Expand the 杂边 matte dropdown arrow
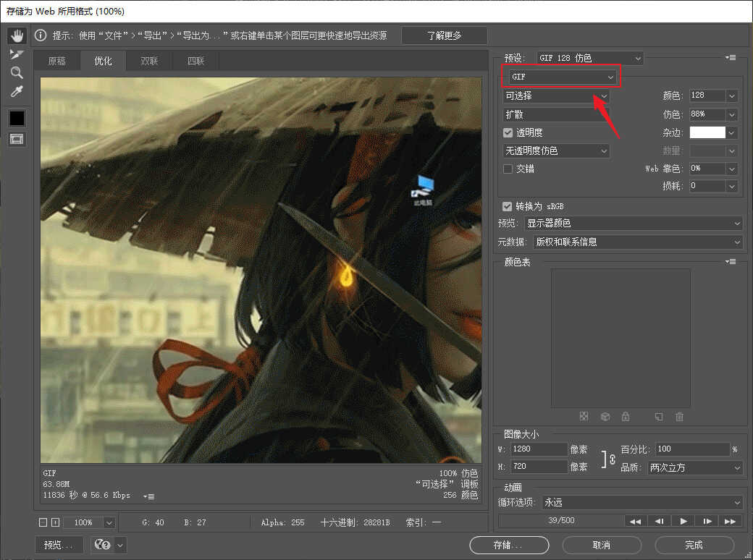The height and width of the screenshot is (560, 753). 731,133
